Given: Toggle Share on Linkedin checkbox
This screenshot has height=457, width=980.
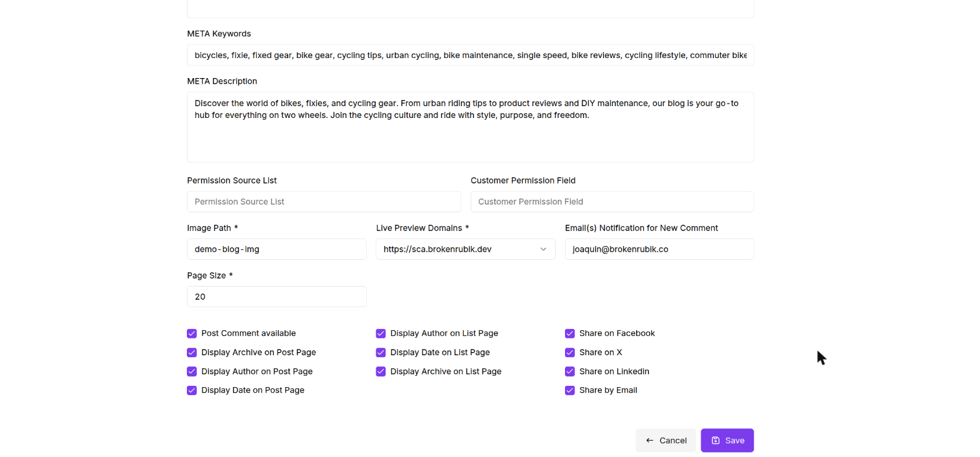Looking at the screenshot, I should 570,371.
